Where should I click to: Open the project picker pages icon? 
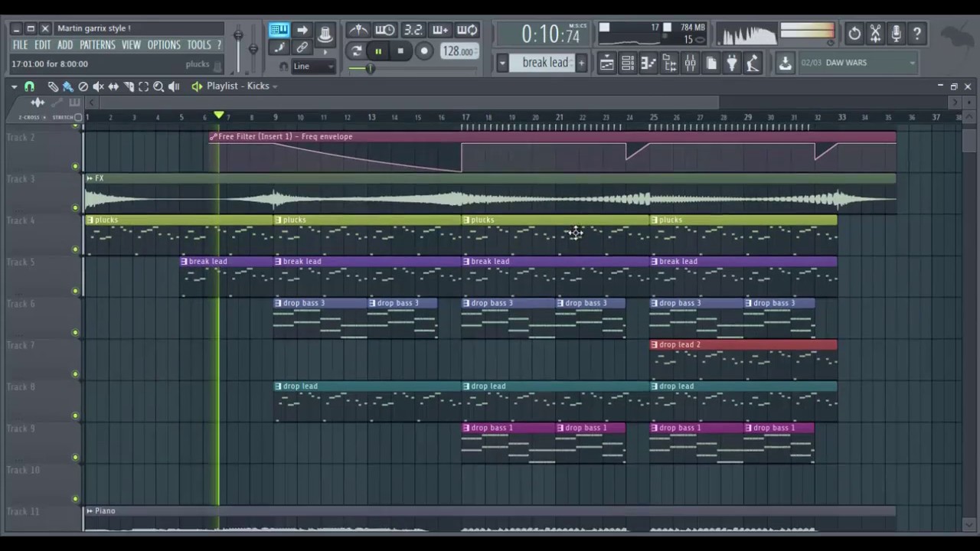point(710,64)
